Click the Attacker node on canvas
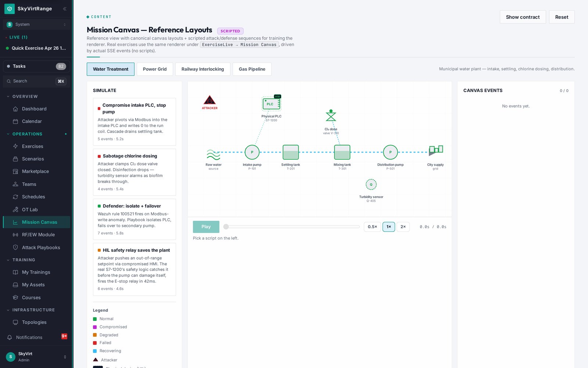 209,102
